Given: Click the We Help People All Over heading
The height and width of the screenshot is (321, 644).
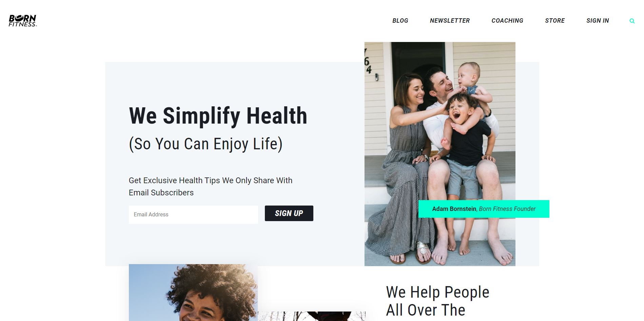Looking at the screenshot, I should [437, 301].
